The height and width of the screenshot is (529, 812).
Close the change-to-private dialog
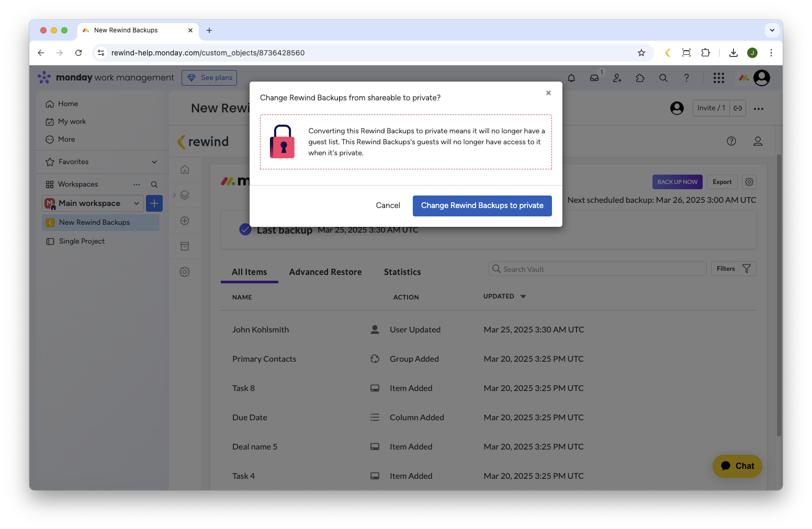point(548,93)
